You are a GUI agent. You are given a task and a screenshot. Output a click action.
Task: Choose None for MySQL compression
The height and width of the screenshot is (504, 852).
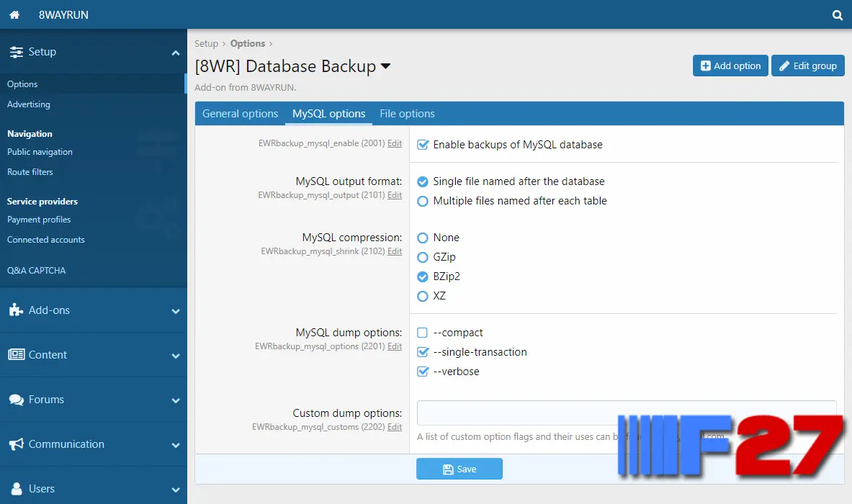point(422,238)
